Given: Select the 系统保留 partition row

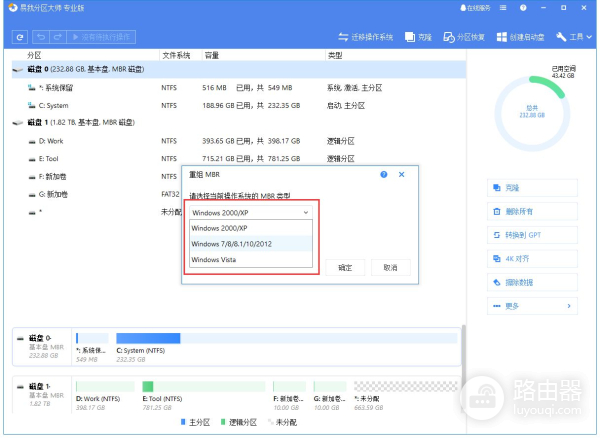Looking at the screenshot, I should 239,88.
